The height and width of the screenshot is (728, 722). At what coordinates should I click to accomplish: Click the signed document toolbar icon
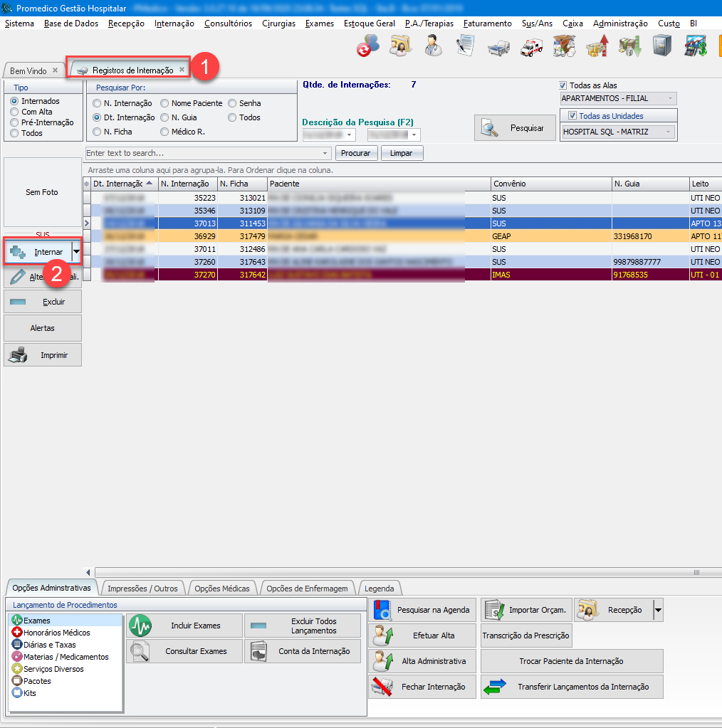click(x=465, y=46)
